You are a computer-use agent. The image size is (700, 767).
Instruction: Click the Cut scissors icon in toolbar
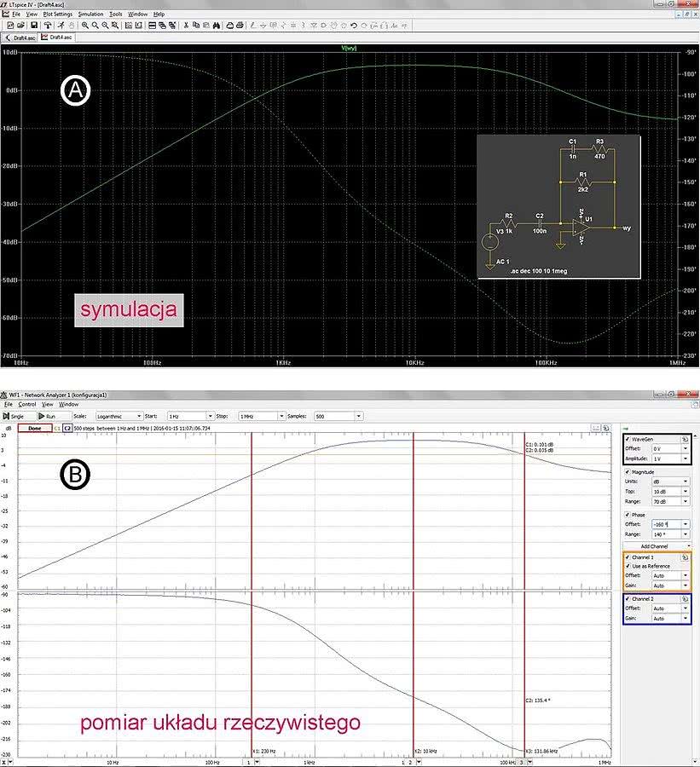[x=187, y=26]
